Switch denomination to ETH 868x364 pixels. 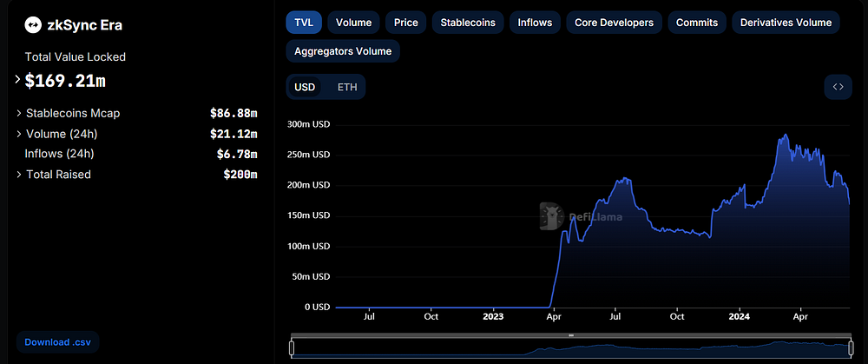(348, 87)
